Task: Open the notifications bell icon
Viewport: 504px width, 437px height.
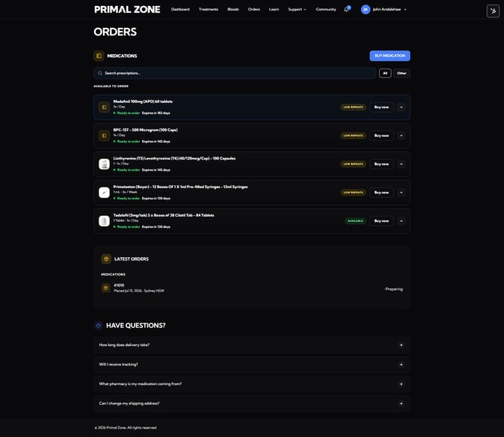Action: 346,9
